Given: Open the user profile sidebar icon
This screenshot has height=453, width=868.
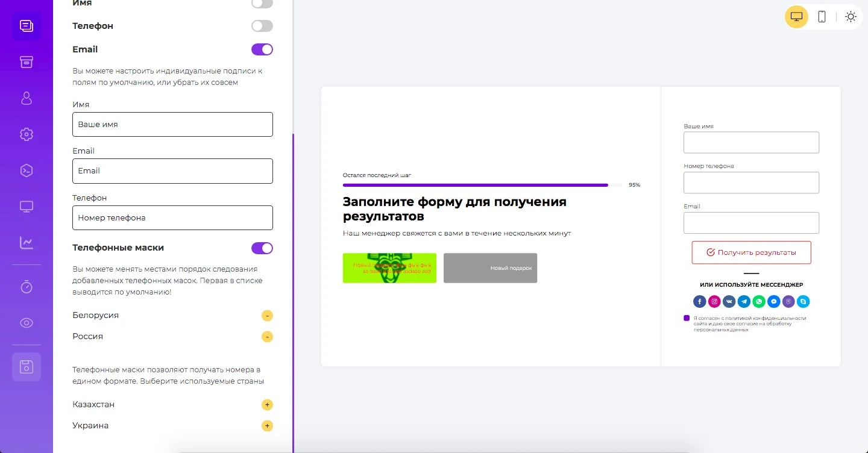Looking at the screenshot, I should [27, 98].
